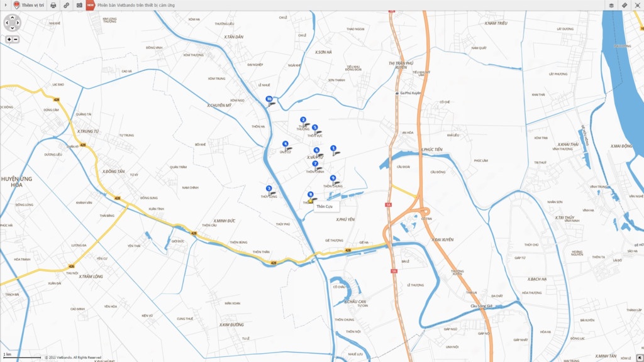The height and width of the screenshot is (362, 644).
Task: Click the printer icon to print map
Action: [53, 5]
